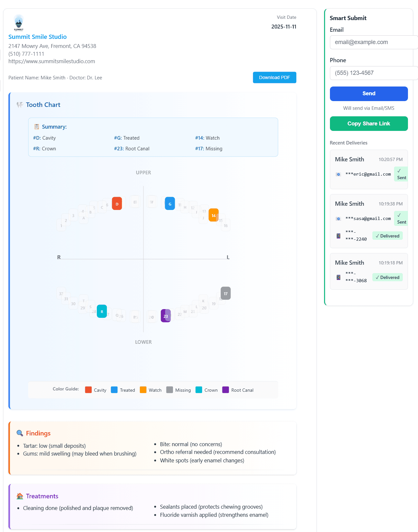Screen dimensions: 418x532
Task: Click the teal Crown color swatch
Action: (199, 390)
